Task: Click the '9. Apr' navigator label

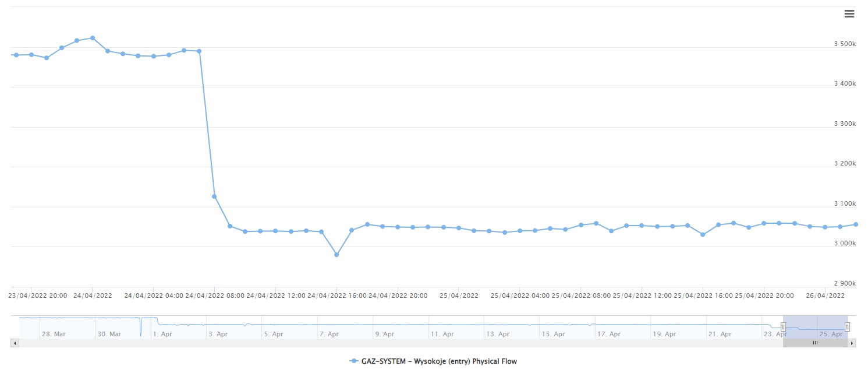Action: (385, 334)
